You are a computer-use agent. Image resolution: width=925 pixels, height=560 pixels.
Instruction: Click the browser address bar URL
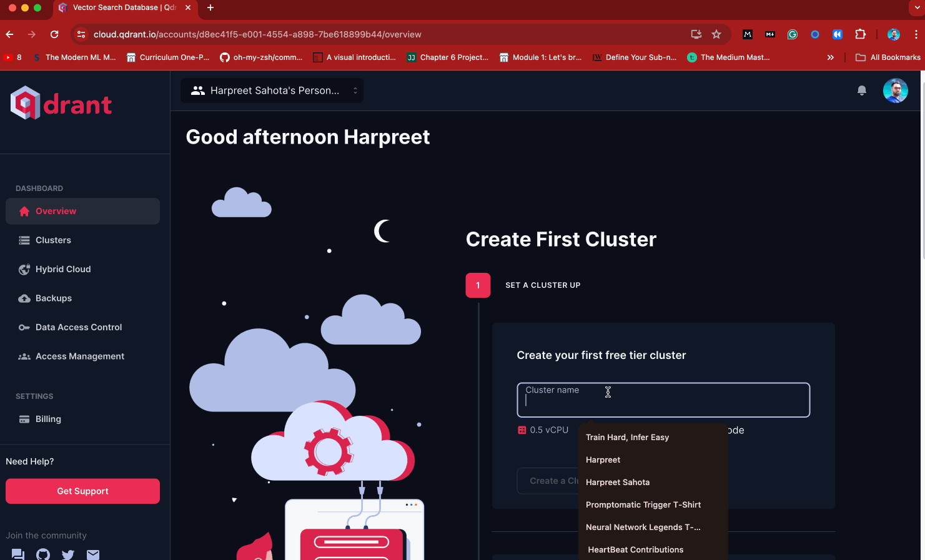click(x=257, y=34)
